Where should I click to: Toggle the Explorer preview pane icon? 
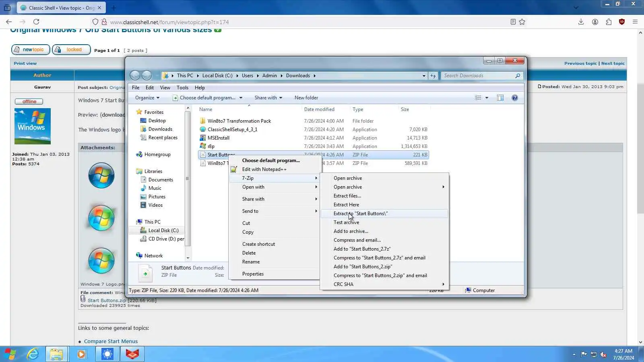500,98
